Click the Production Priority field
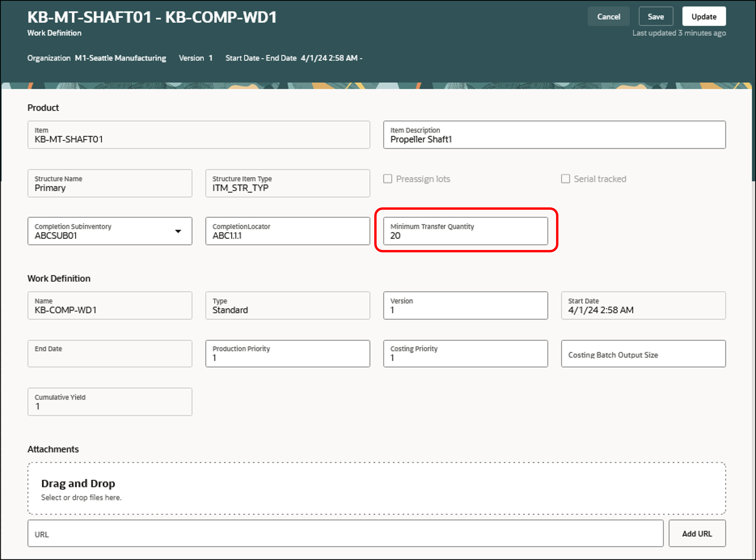Image resolution: width=756 pixels, height=560 pixels. [x=287, y=354]
